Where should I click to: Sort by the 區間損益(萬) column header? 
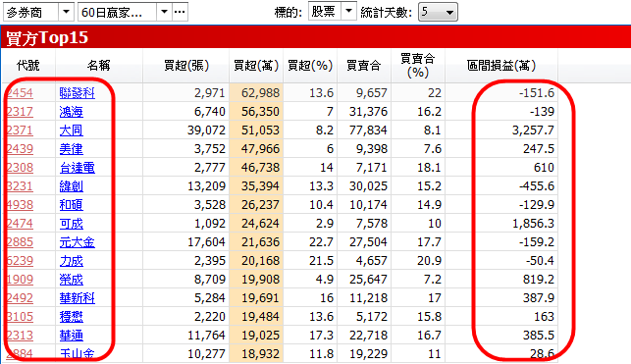(501, 65)
